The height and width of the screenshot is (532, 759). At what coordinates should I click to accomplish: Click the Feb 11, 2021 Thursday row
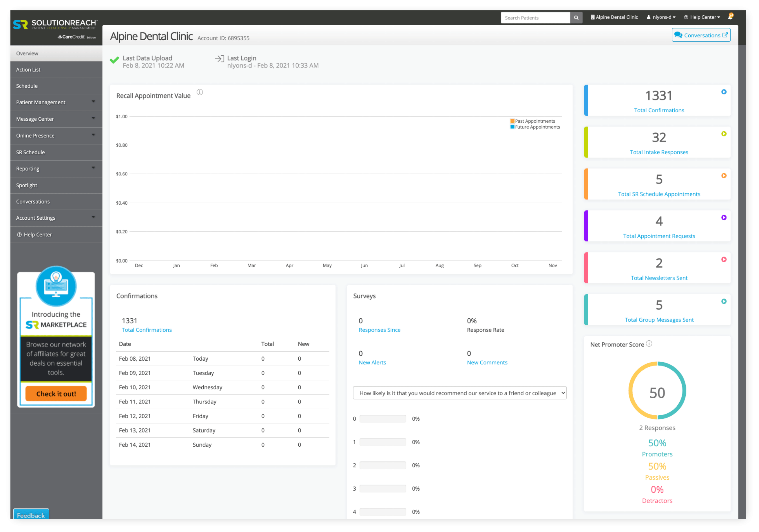click(x=222, y=402)
